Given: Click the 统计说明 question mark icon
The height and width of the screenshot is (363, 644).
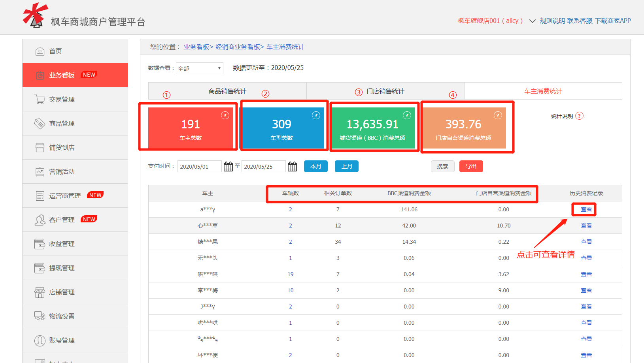Looking at the screenshot, I should click(x=579, y=116).
